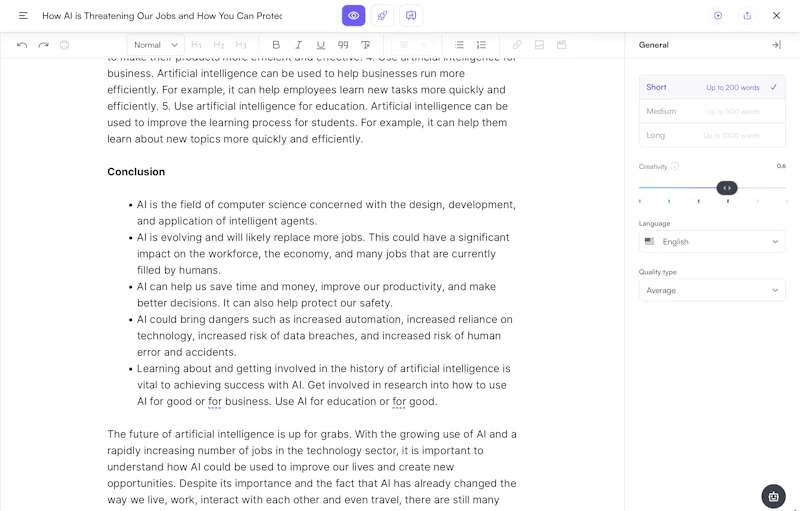The height and width of the screenshot is (511, 800).
Task: Click the insert media block icon
Action: point(561,45)
